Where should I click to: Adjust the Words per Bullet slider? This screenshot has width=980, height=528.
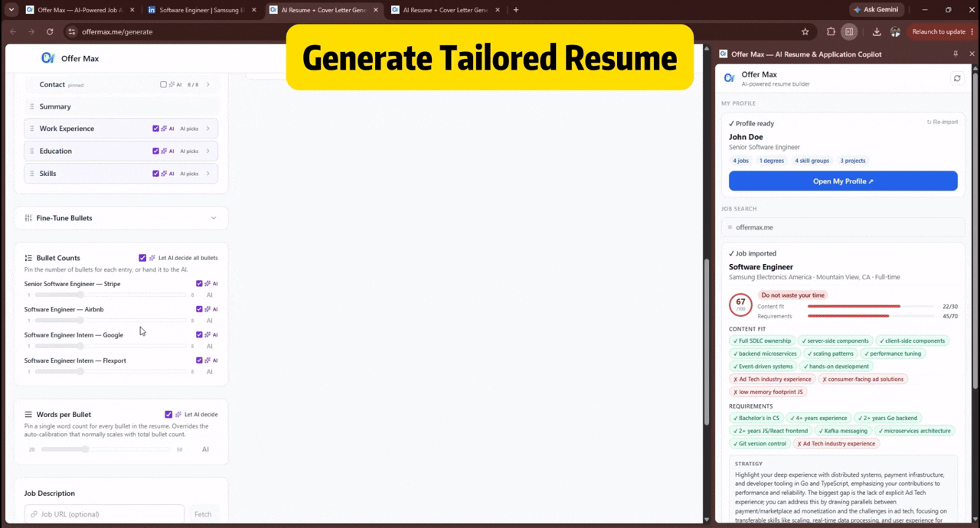[x=106, y=449]
